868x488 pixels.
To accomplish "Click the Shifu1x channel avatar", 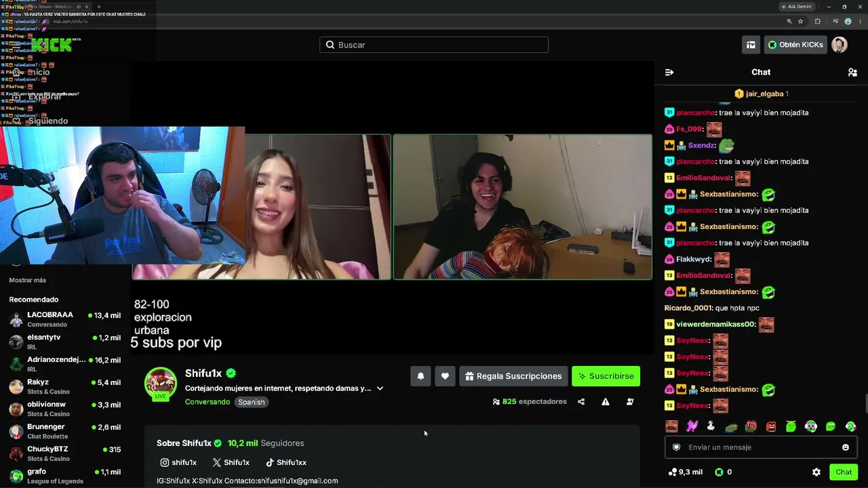I will [161, 383].
